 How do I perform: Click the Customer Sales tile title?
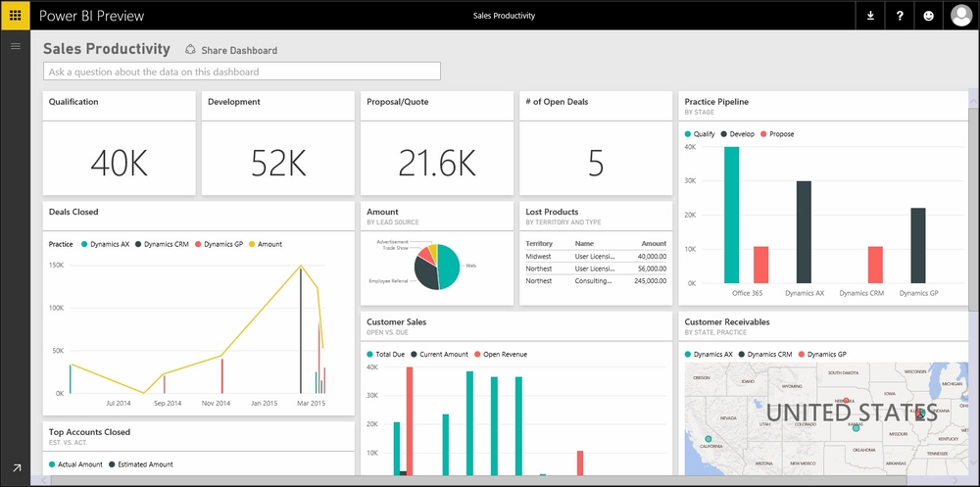click(396, 321)
